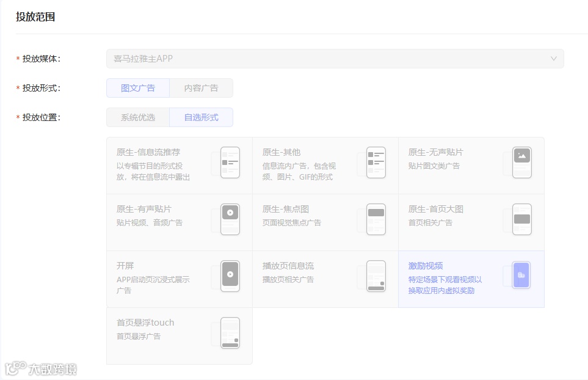Select the 原生-有声贴片 card title
The image size is (588, 380).
(x=143, y=209)
